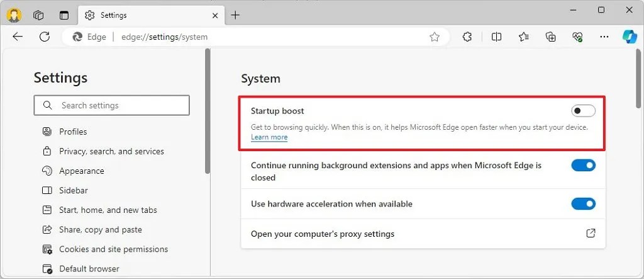Open Start, home, and new tabs

100,210
